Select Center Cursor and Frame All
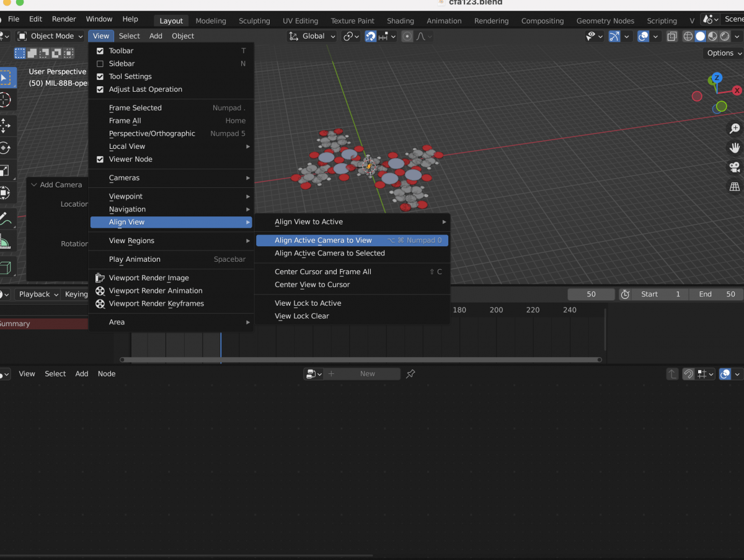744x560 pixels. click(x=352, y=272)
